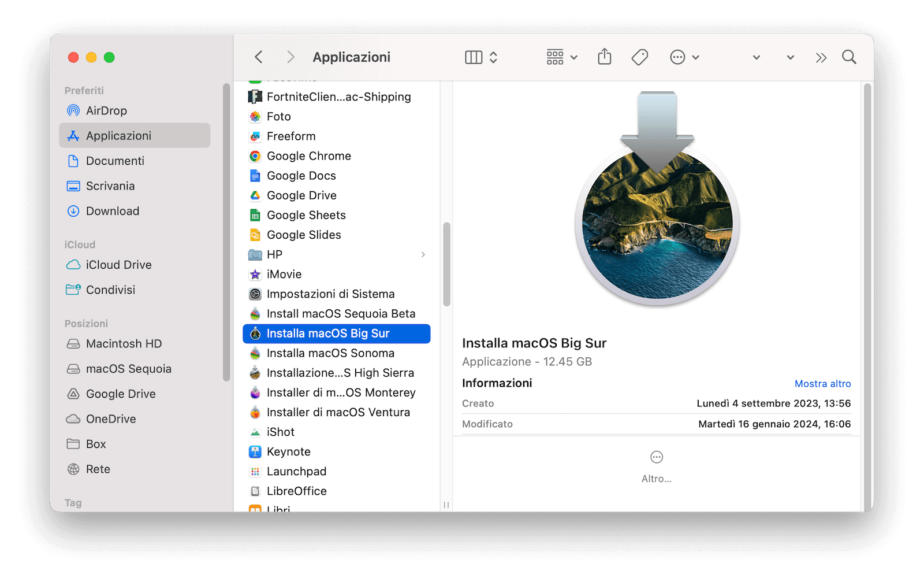Click the Mostra altro link
The width and height of the screenshot is (924, 578).
[822, 384]
